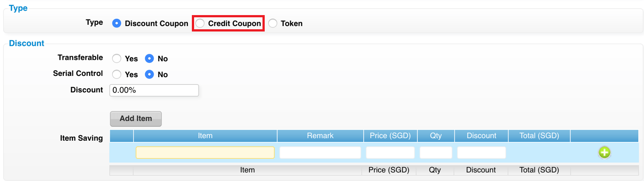Click the row Discount input box
This screenshot has height=181, width=644.
(x=481, y=153)
